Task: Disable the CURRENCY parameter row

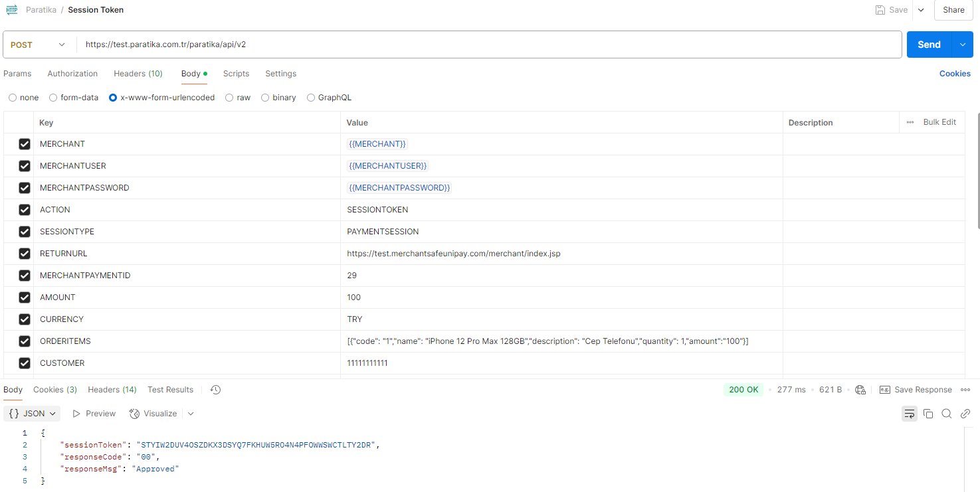Action: pyautogui.click(x=25, y=319)
